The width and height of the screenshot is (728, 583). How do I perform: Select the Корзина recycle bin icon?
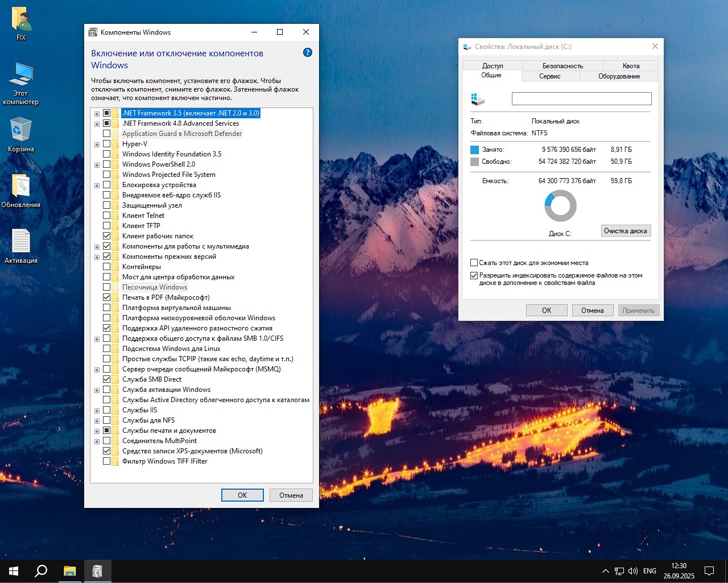coord(21,135)
